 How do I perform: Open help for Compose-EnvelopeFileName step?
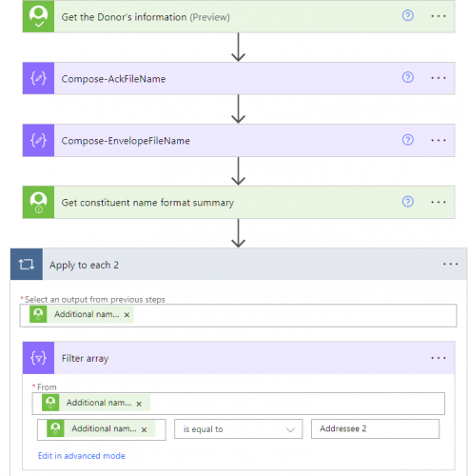tap(408, 140)
